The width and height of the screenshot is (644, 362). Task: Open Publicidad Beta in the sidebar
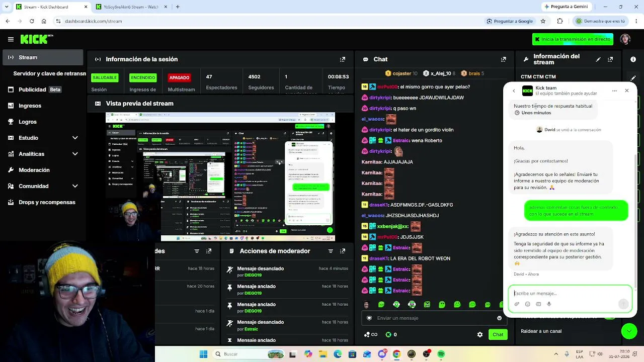click(43, 89)
